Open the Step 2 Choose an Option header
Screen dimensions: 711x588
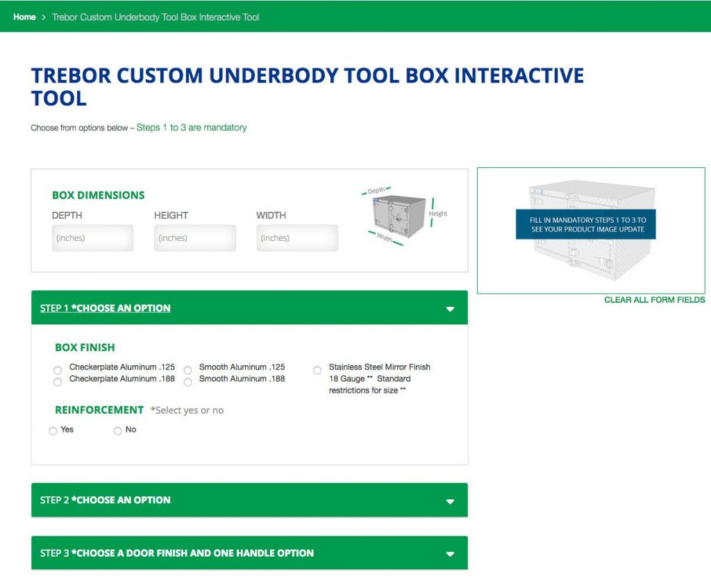(106, 500)
